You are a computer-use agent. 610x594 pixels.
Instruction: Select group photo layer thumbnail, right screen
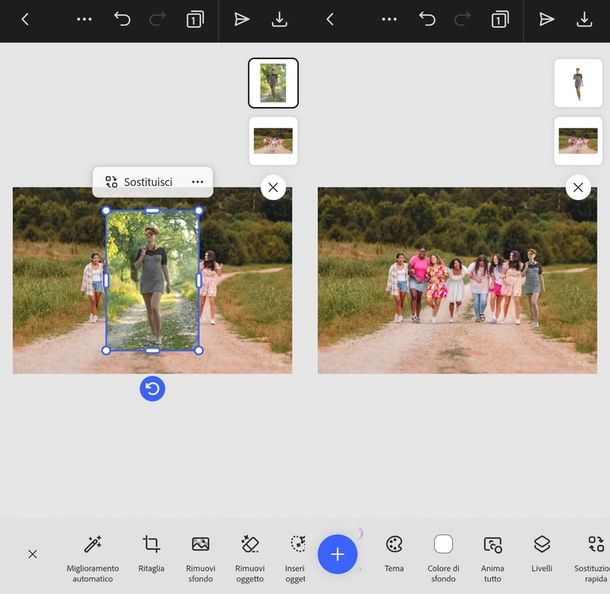(578, 141)
